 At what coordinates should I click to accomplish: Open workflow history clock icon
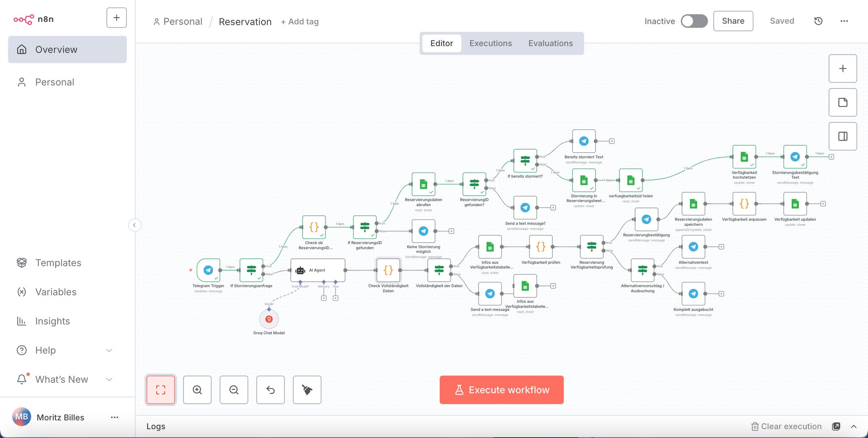(x=818, y=21)
